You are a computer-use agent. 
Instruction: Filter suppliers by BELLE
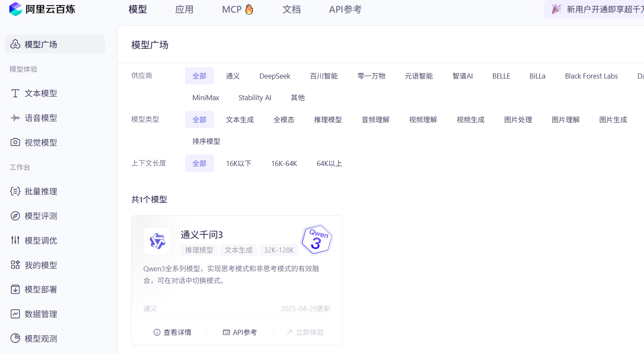click(501, 76)
